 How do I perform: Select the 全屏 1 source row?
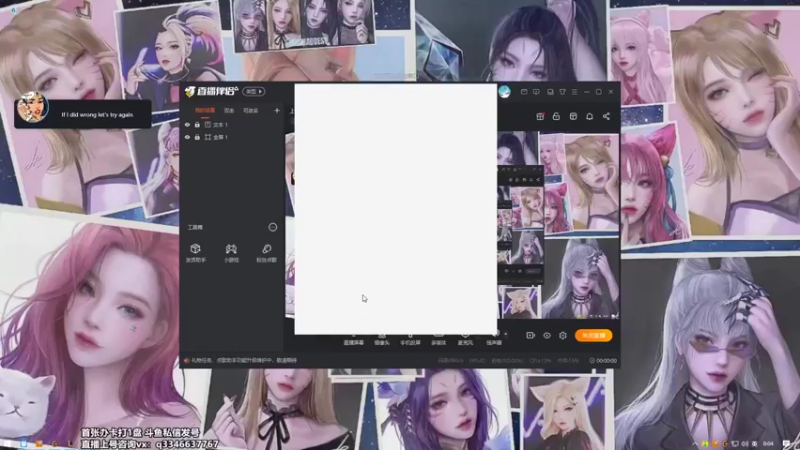[x=232, y=137]
